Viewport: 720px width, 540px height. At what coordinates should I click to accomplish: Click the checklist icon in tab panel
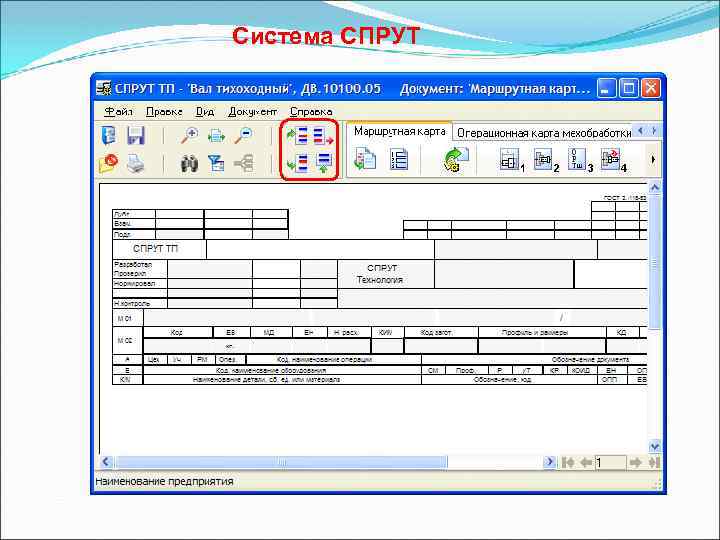[399, 160]
